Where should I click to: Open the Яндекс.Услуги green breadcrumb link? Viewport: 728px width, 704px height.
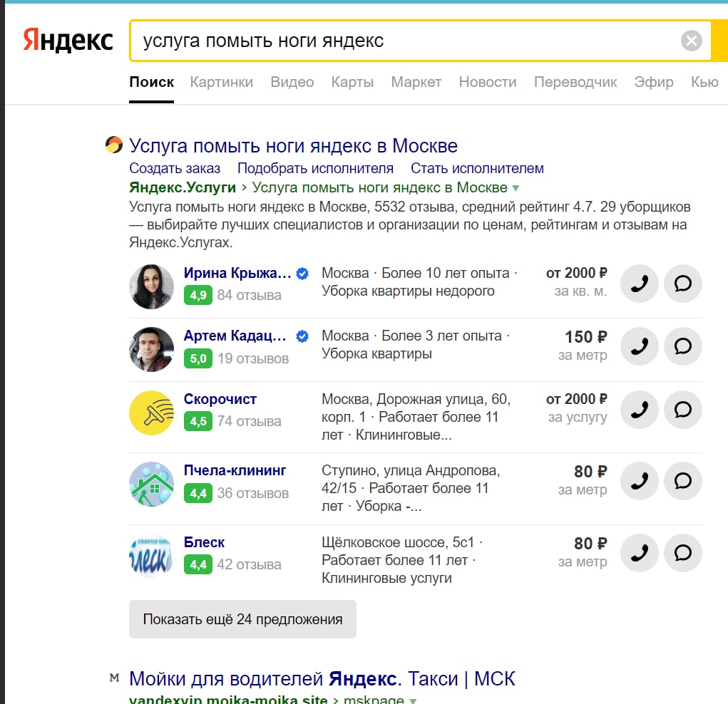(183, 187)
